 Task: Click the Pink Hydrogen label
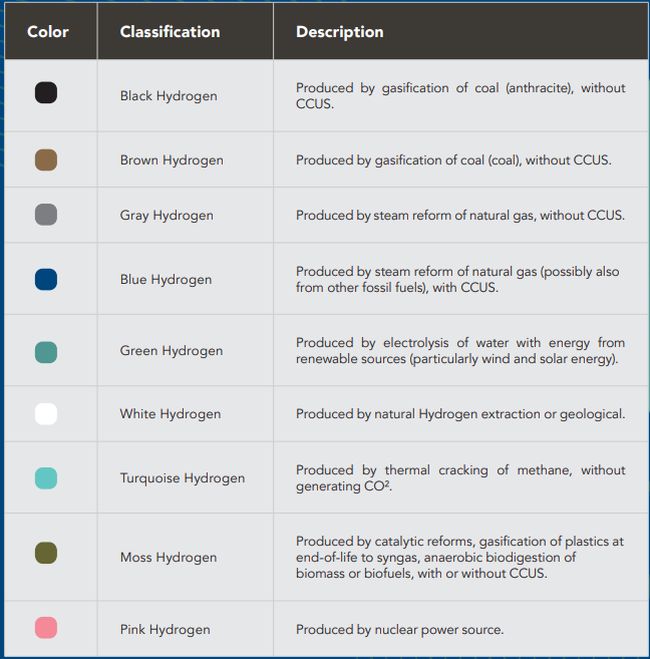pyautogui.click(x=165, y=630)
